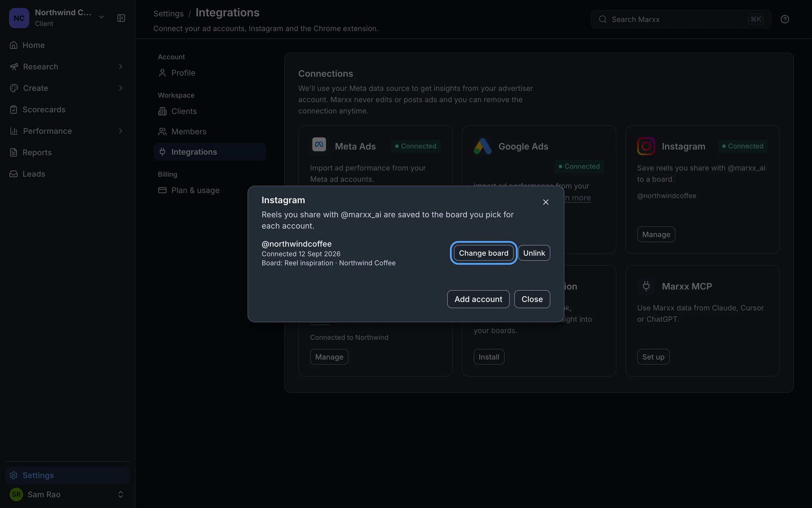Expand the Research menu chevron
This screenshot has height=508, width=812.
pos(120,67)
